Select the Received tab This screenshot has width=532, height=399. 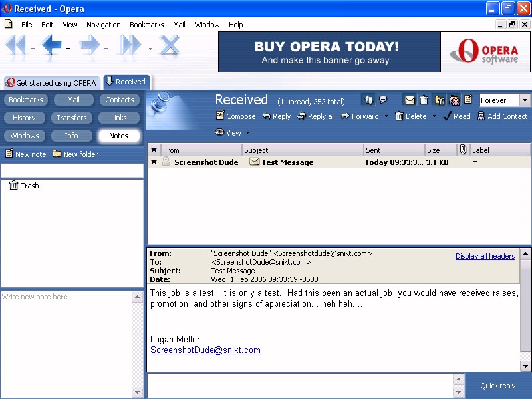click(126, 82)
